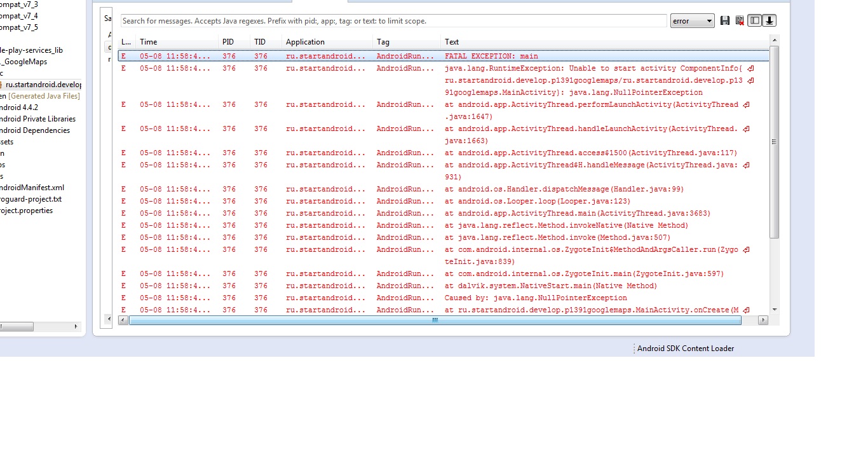This screenshot has width=868, height=463.
Task: Focus the LogCat message search field
Action: [x=393, y=21]
